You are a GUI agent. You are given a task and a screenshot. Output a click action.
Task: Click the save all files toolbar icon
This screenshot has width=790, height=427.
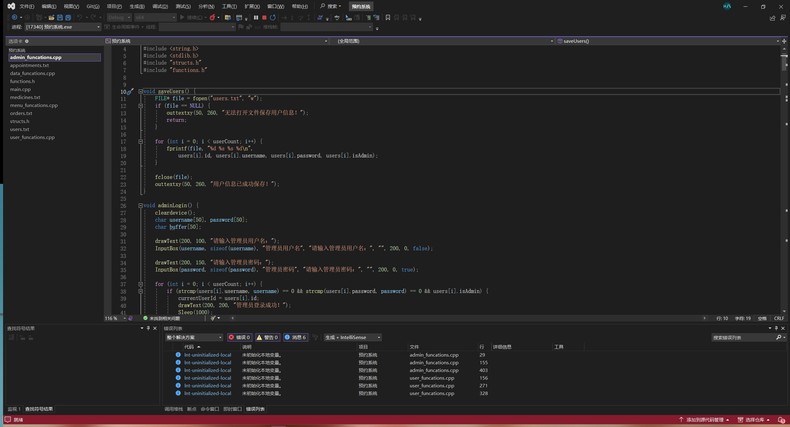[67, 17]
